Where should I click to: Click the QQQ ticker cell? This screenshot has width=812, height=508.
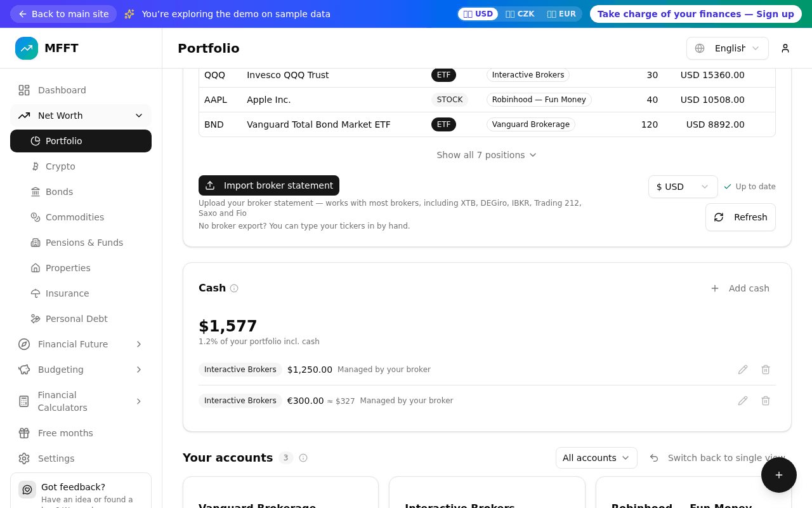coord(214,75)
